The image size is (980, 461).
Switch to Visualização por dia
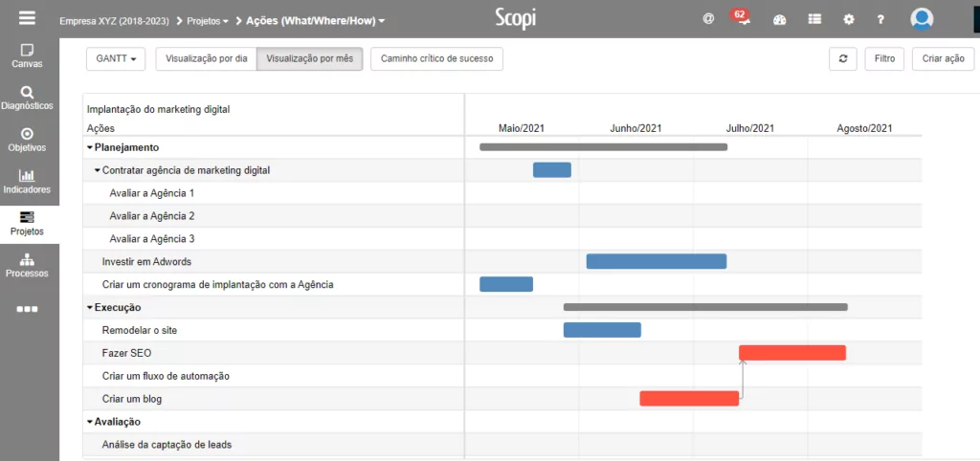(x=206, y=58)
